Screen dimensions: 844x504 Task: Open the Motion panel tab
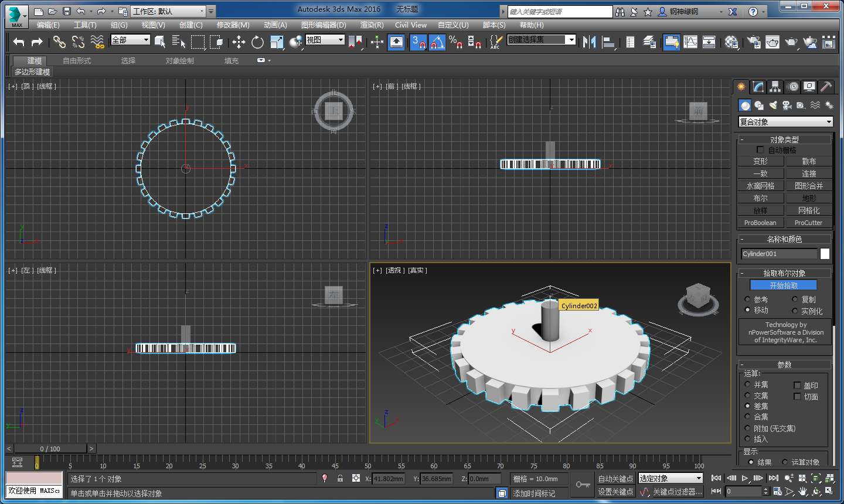point(792,87)
